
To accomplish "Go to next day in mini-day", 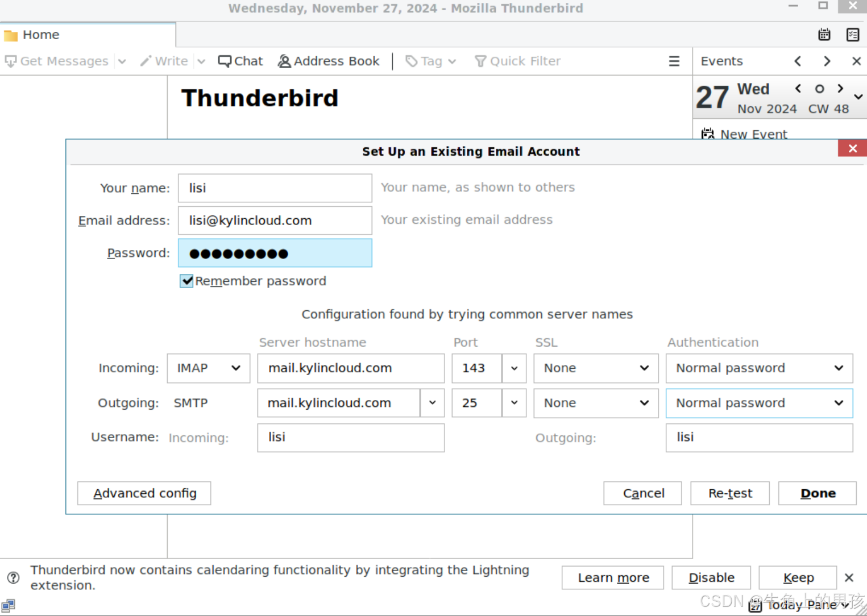I will [840, 88].
